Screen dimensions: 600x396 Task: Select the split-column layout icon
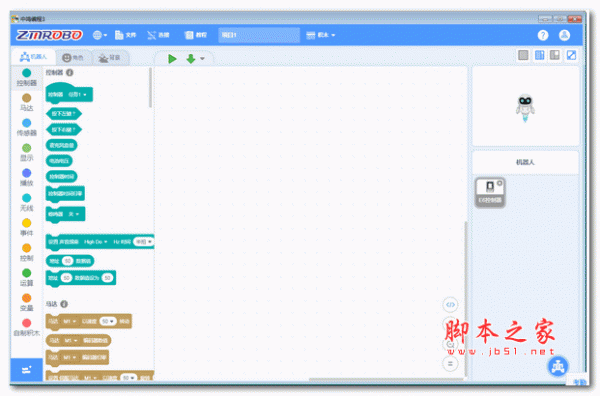tap(539, 55)
